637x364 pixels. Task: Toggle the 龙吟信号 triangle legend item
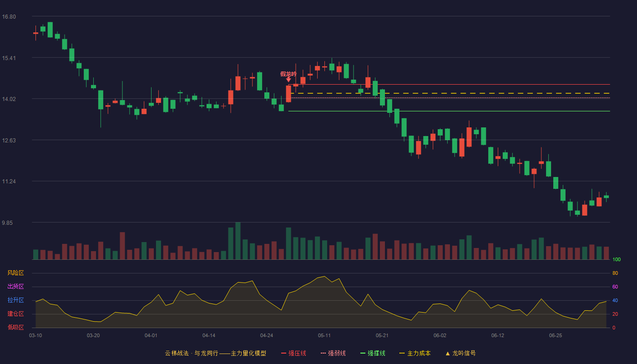point(460,353)
